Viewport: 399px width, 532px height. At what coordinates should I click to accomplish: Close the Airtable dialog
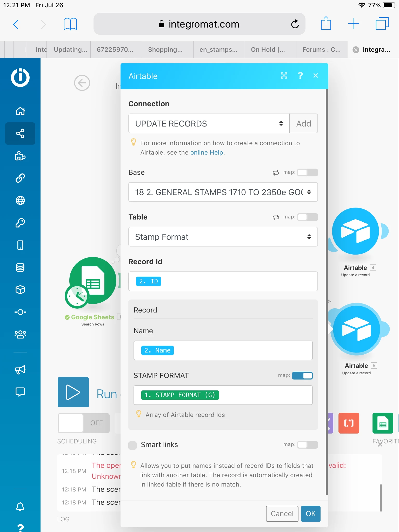tap(316, 76)
